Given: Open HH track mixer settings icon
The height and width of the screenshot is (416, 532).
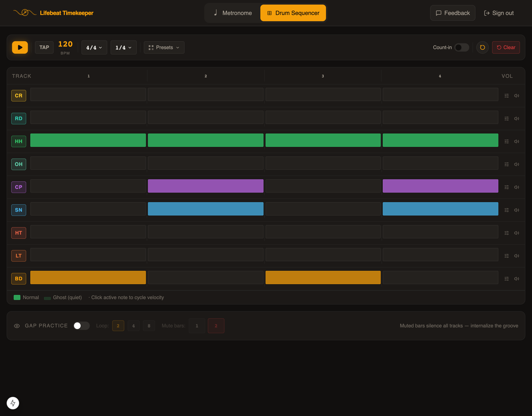Looking at the screenshot, I should coord(506,141).
